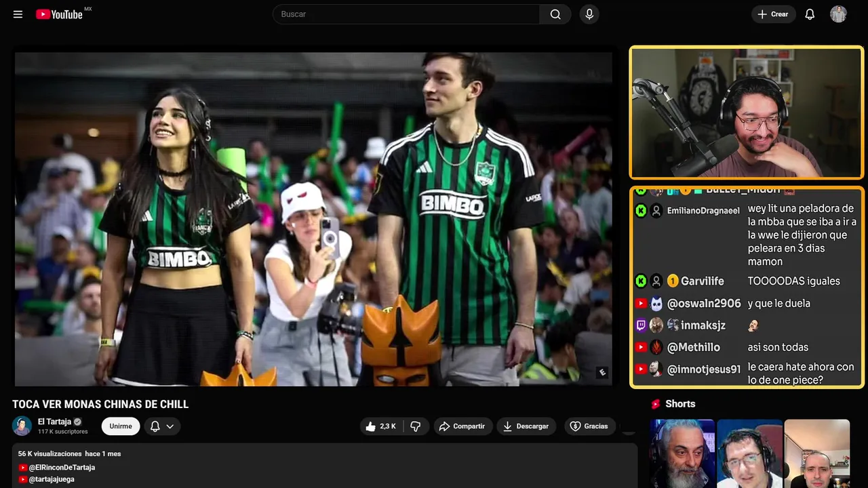The image size is (868, 488).
Task: Click the Unirme join button
Action: [121, 426]
